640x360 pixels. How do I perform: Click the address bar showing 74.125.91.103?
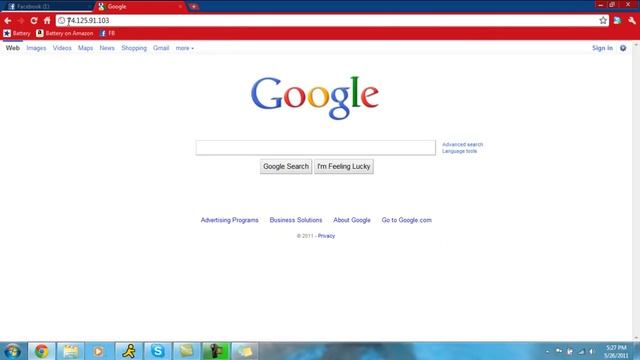[x=331, y=20]
